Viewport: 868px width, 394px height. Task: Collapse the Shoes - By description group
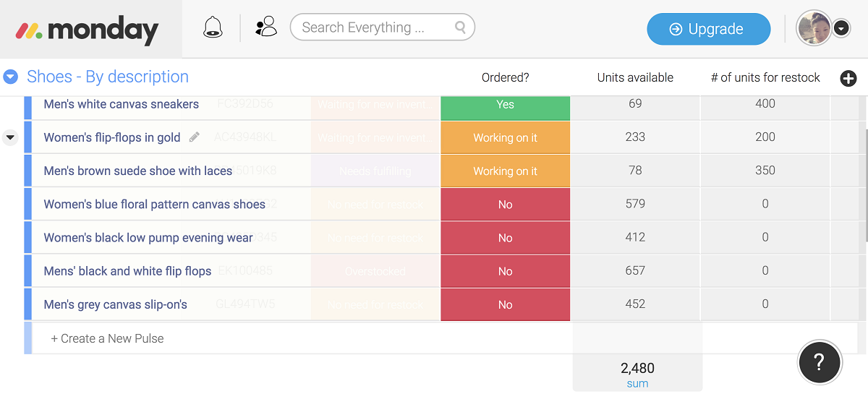11,77
